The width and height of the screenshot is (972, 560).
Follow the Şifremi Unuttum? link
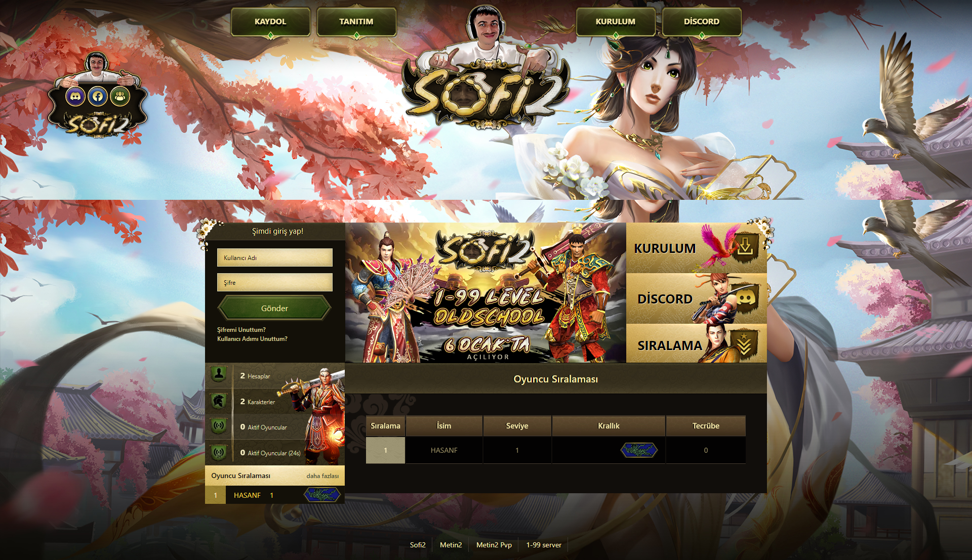coord(241,330)
